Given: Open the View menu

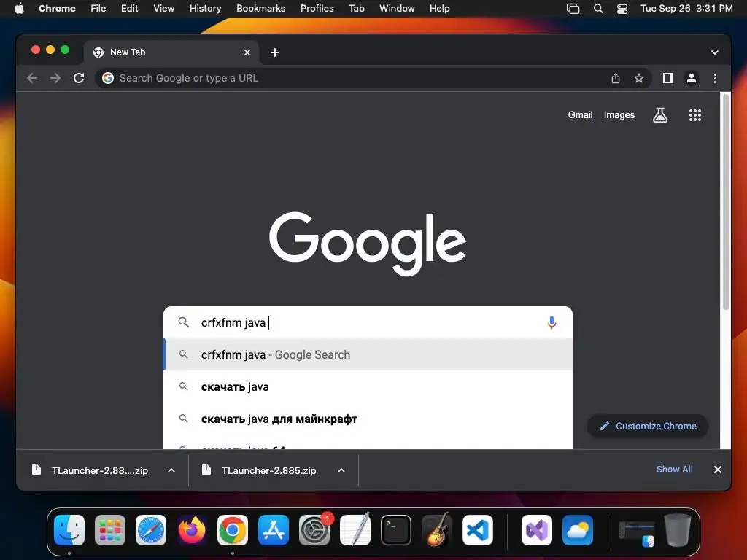Looking at the screenshot, I should pos(163,9).
